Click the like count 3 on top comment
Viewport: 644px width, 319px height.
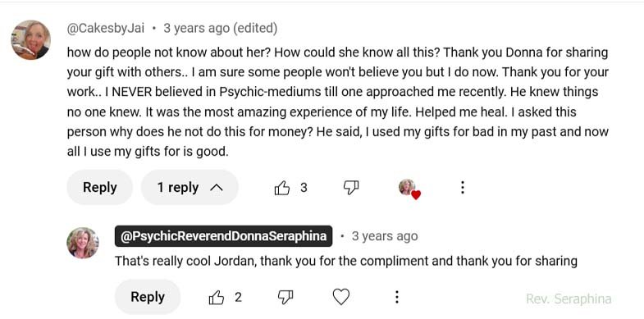pyautogui.click(x=304, y=188)
